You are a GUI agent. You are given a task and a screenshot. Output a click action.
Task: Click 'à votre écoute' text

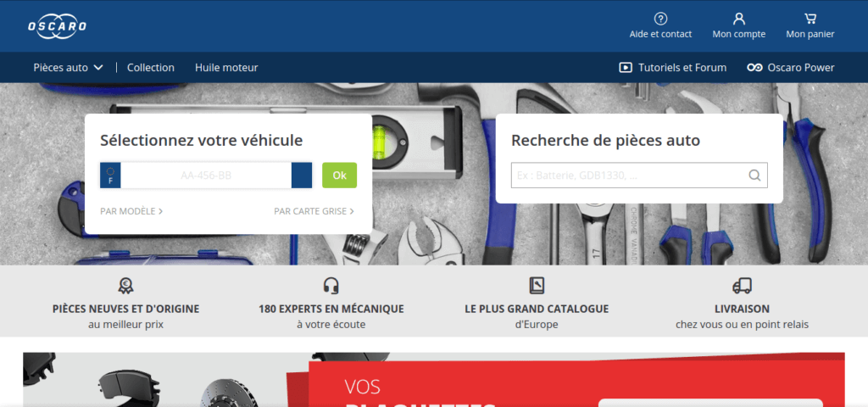click(331, 325)
